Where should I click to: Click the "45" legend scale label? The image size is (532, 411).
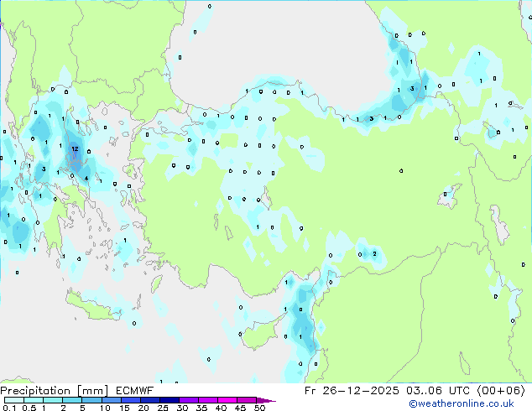[x=240, y=408]
